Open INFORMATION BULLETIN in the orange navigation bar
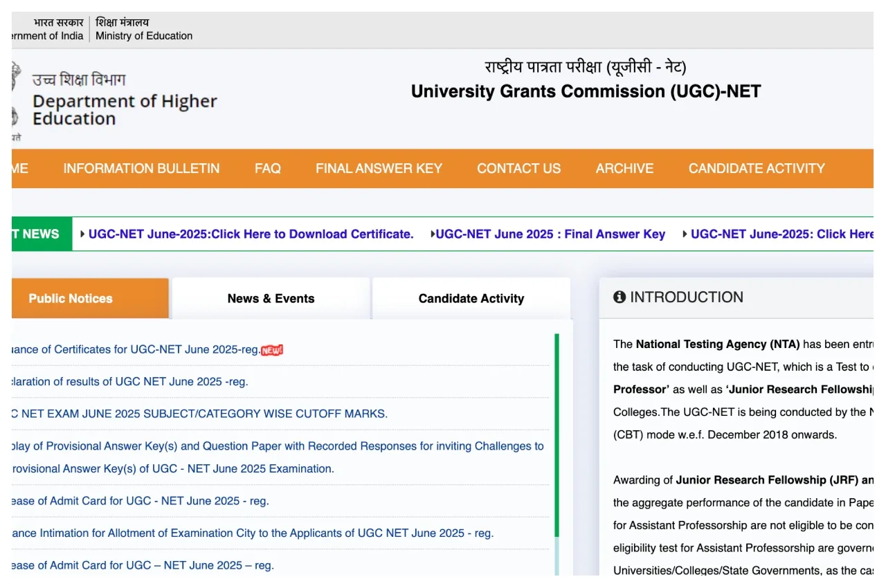 point(141,168)
